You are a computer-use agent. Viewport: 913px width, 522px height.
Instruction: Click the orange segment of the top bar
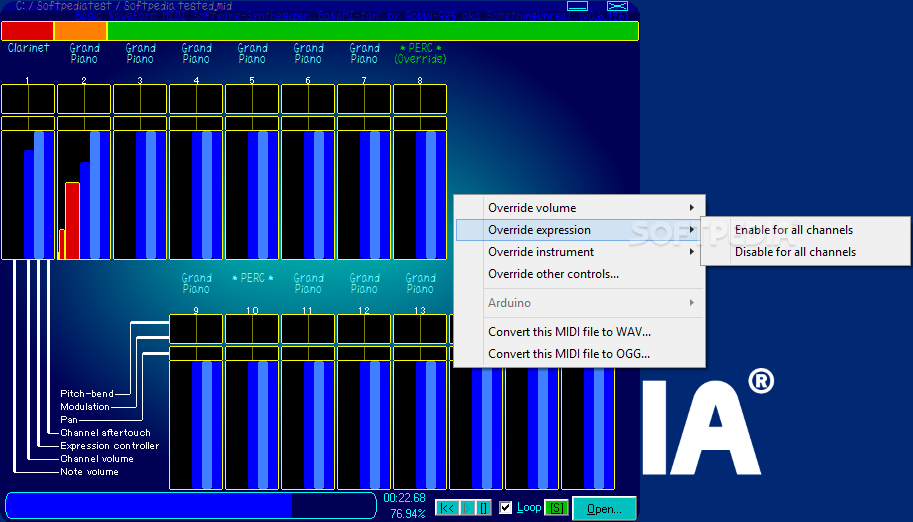pyautogui.click(x=80, y=31)
